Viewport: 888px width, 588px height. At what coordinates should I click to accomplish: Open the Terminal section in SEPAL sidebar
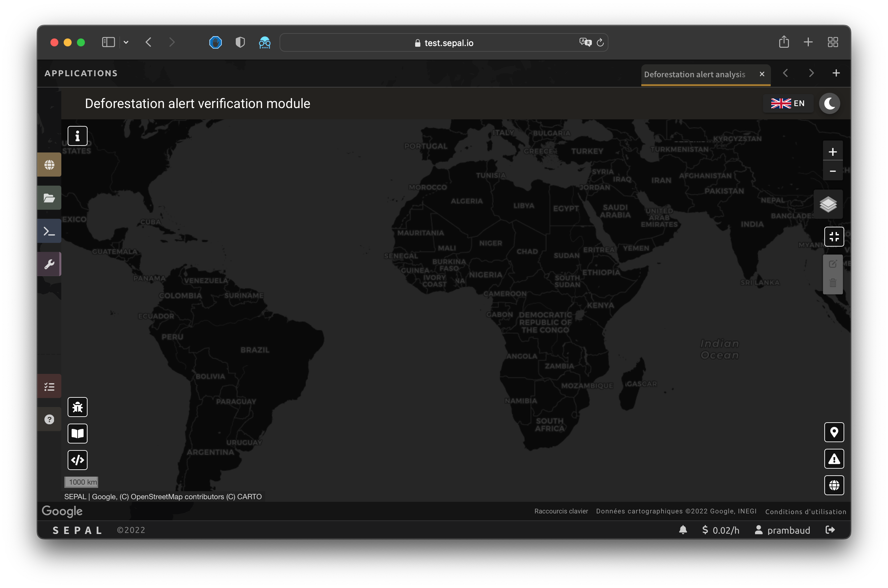pyautogui.click(x=49, y=231)
